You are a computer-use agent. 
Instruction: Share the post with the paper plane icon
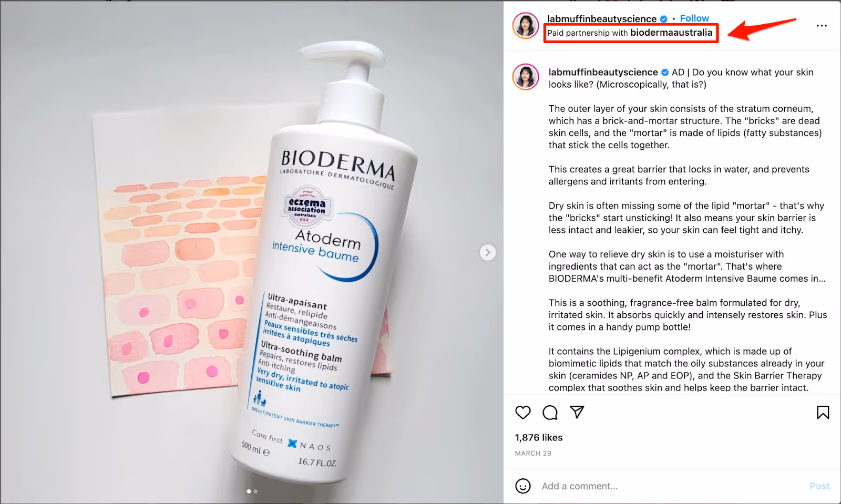click(x=577, y=412)
